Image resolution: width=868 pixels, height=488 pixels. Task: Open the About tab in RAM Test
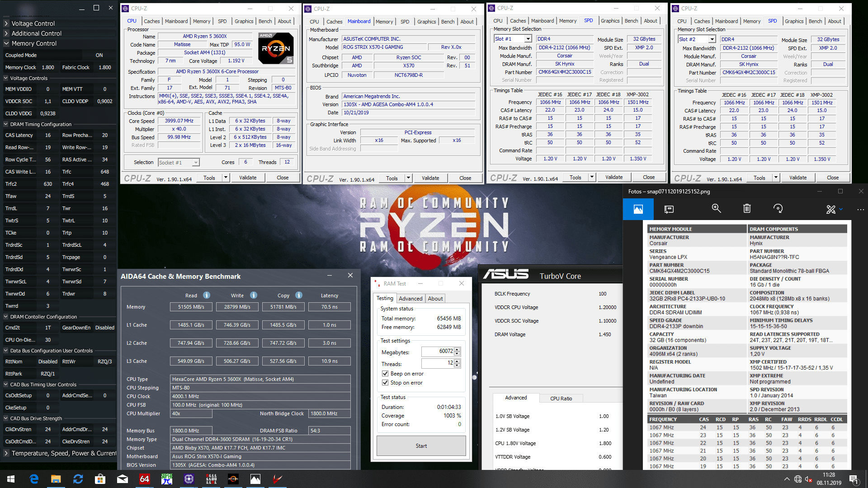pos(435,299)
